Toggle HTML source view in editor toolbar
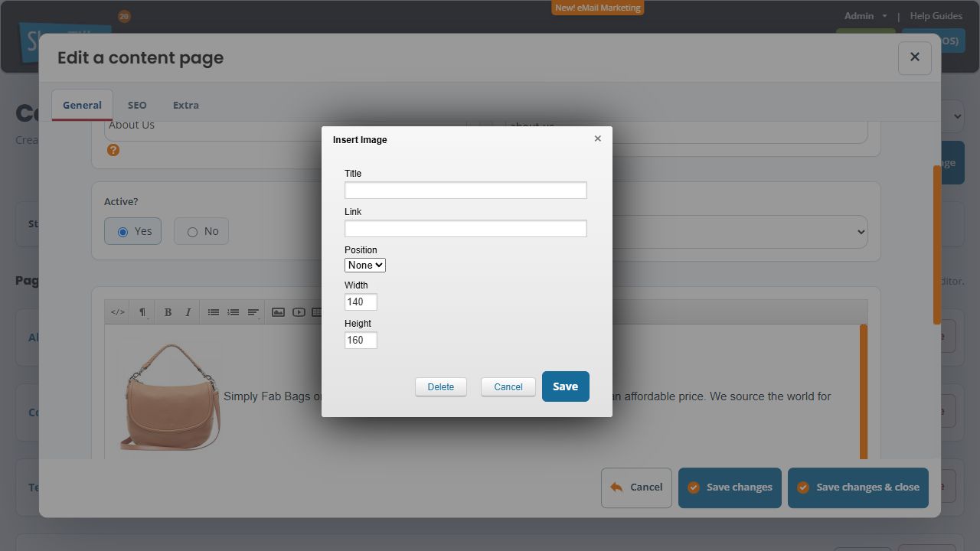The image size is (980, 551). pos(118,312)
